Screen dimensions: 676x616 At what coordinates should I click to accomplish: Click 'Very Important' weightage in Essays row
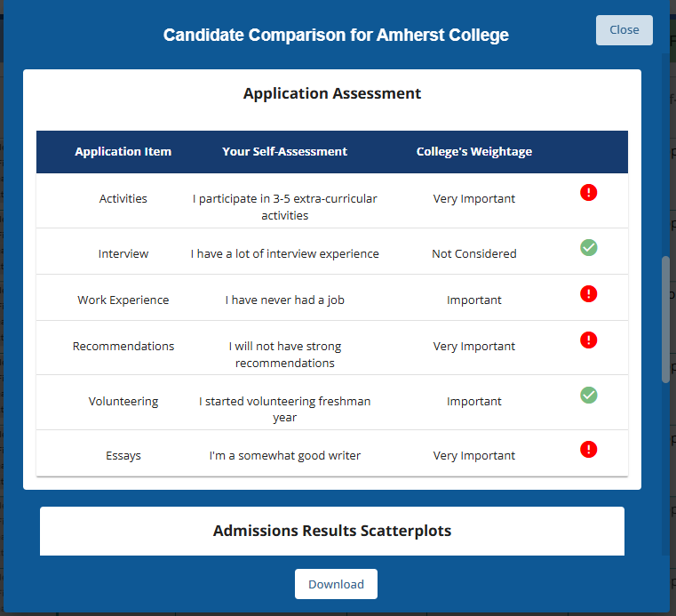click(x=473, y=455)
